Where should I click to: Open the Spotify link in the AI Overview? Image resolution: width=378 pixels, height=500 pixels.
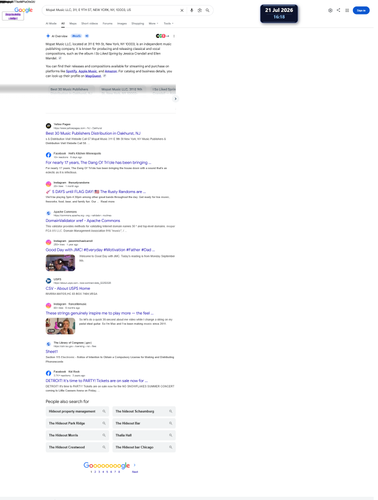[71, 71]
